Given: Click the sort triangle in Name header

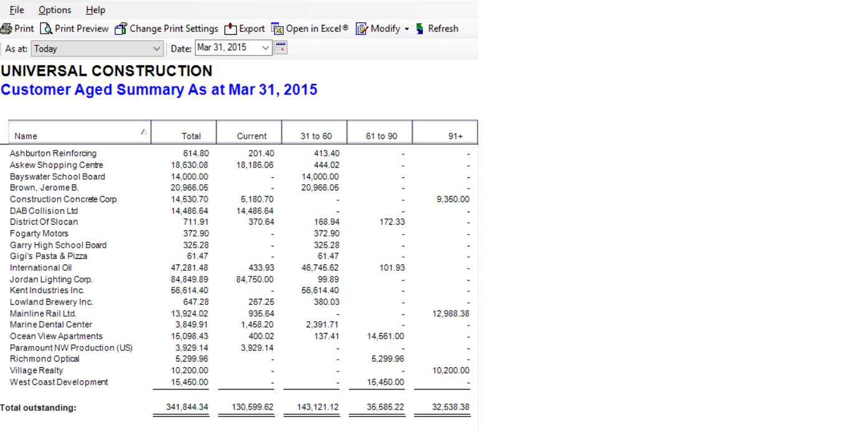Looking at the screenshot, I should (x=144, y=131).
